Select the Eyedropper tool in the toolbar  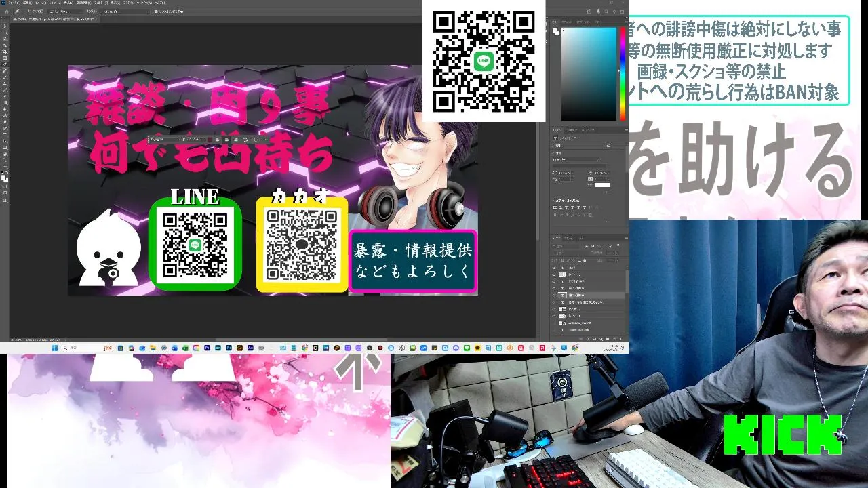click(x=5, y=64)
